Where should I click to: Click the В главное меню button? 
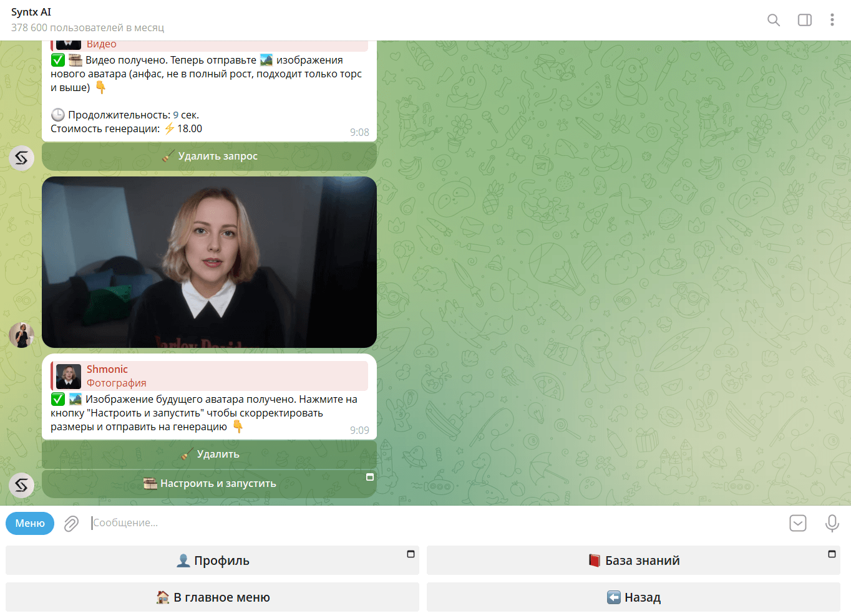click(x=212, y=597)
